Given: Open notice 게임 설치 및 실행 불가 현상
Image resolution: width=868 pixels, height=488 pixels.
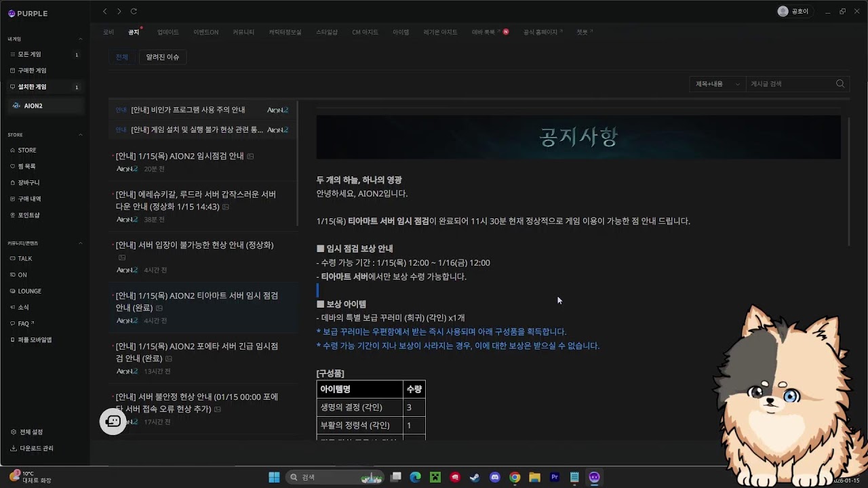Looking at the screenshot, I should coord(202,129).
